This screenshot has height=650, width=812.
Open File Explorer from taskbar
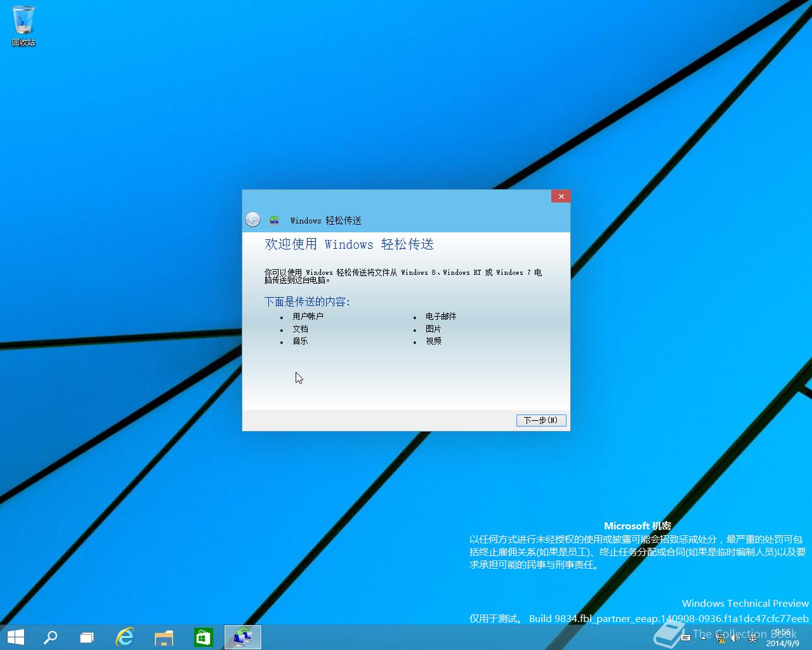click(164, 637)
